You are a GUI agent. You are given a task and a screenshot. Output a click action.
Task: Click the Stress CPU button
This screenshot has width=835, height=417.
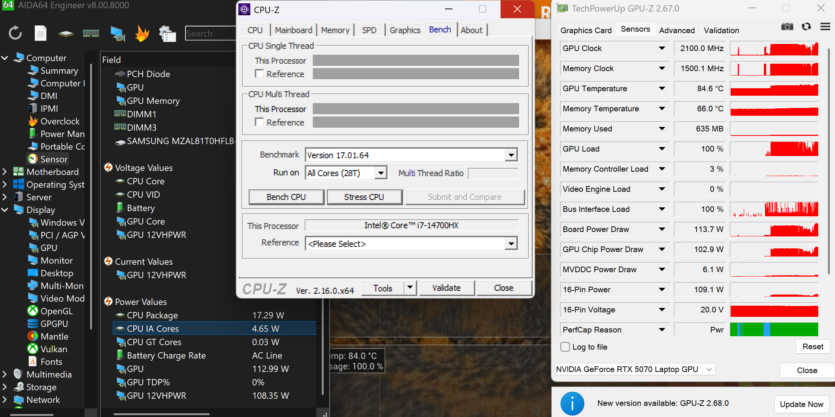[x=364, y=197]
